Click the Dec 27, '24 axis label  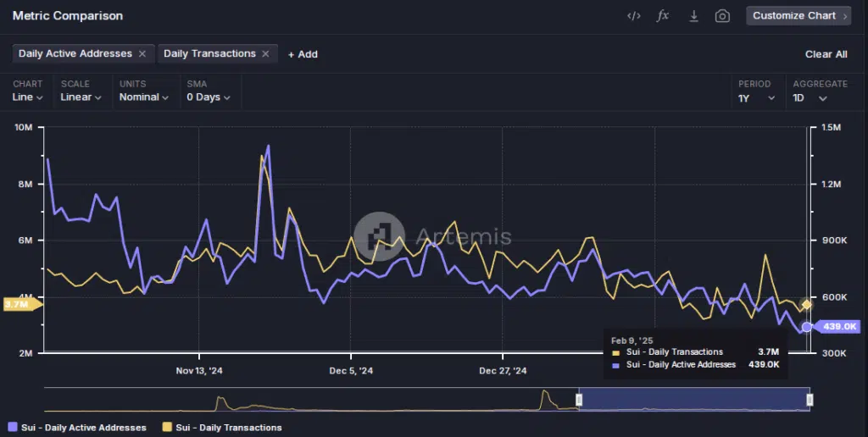click(503, 371)
